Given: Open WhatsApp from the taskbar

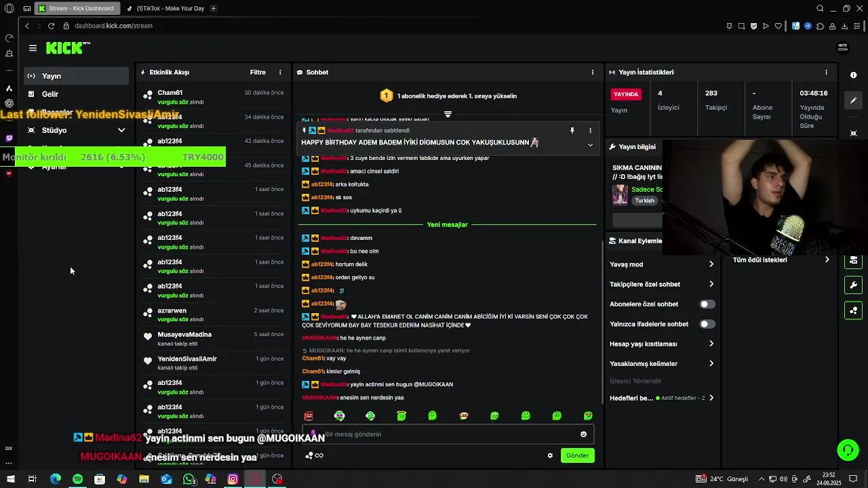Looking at the screenshot, I should tap(189, 479).
